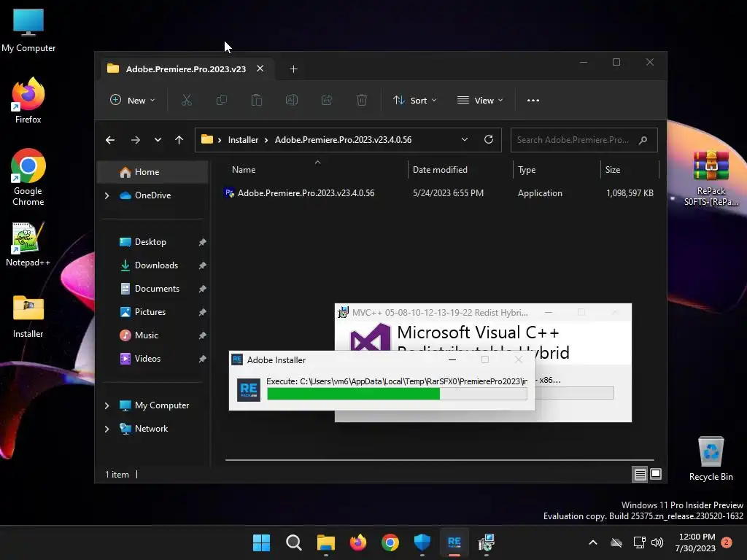Click the Copy icon in Explorer toolbar
This screenshot has width=747, height=560.
coord(222,100)
